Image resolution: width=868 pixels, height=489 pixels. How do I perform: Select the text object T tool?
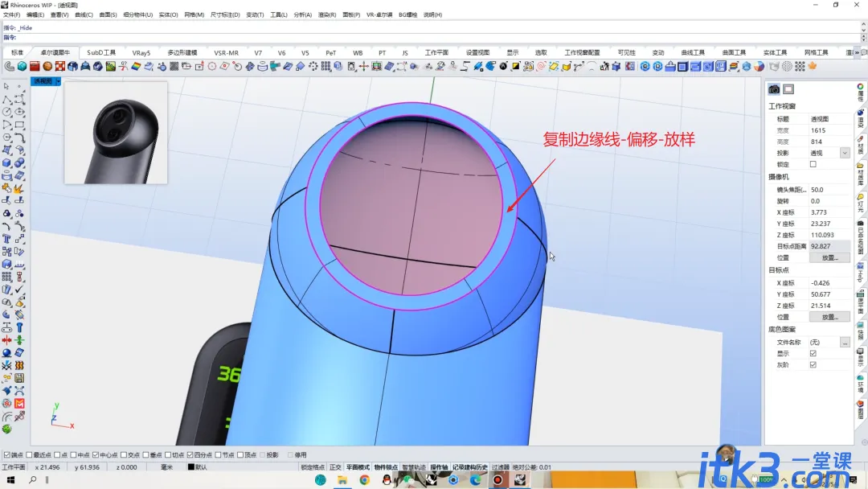[6, 239]
